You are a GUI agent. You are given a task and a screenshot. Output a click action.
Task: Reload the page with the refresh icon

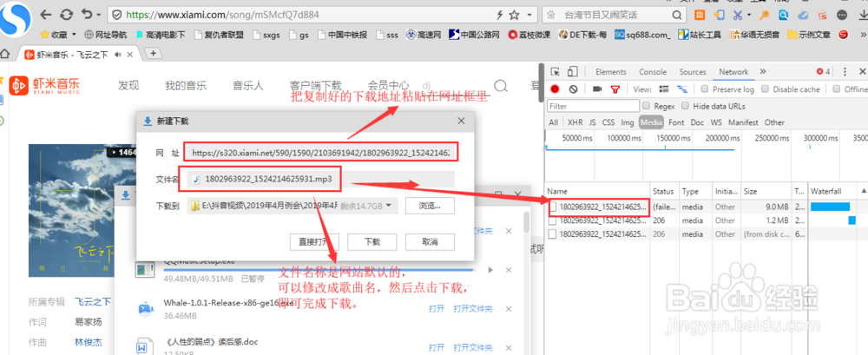point(66,15)
